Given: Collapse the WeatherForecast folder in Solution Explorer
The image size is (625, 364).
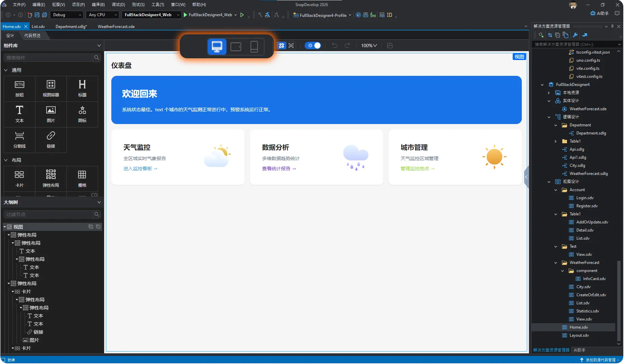Looking at the screenshot, I should (x=555, y=263).
